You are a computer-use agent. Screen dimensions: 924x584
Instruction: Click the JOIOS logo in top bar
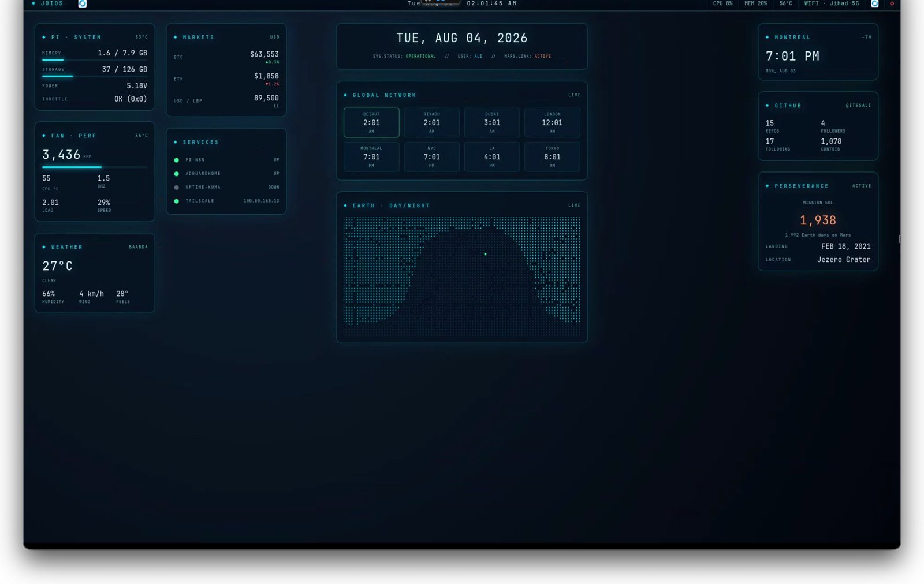pyautogui.click(x=47, y=3)
